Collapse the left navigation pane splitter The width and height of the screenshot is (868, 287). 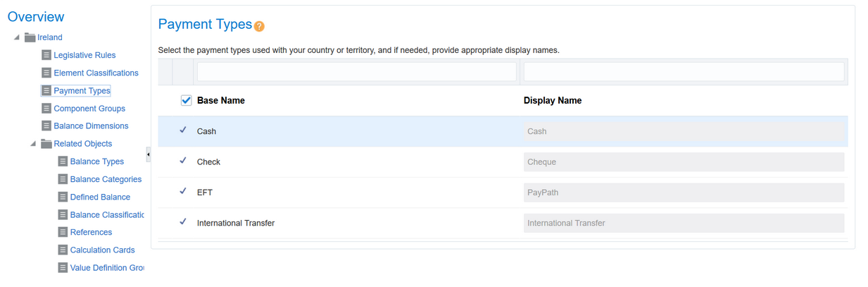[x=148, y=154]
